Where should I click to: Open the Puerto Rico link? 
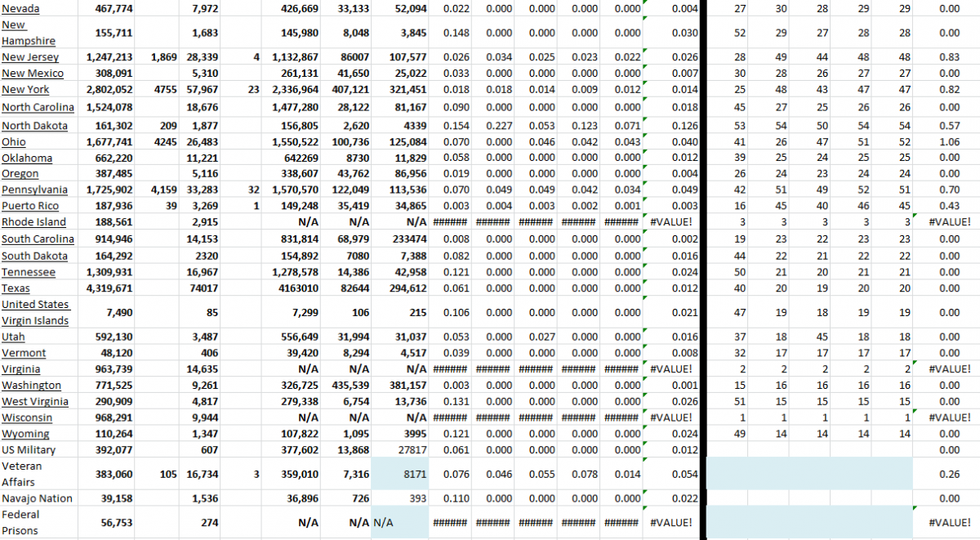point(30,206)
